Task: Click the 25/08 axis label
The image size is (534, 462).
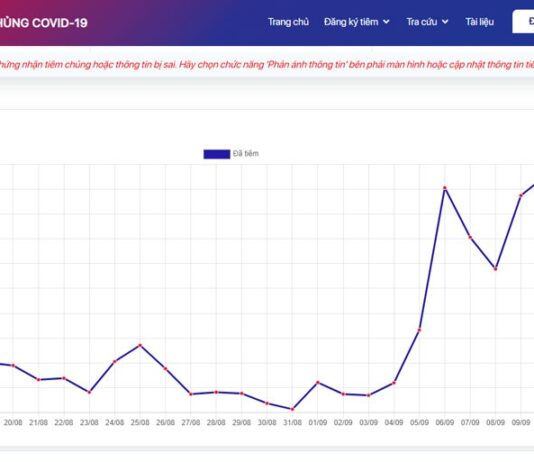Action: pos(140,422)
